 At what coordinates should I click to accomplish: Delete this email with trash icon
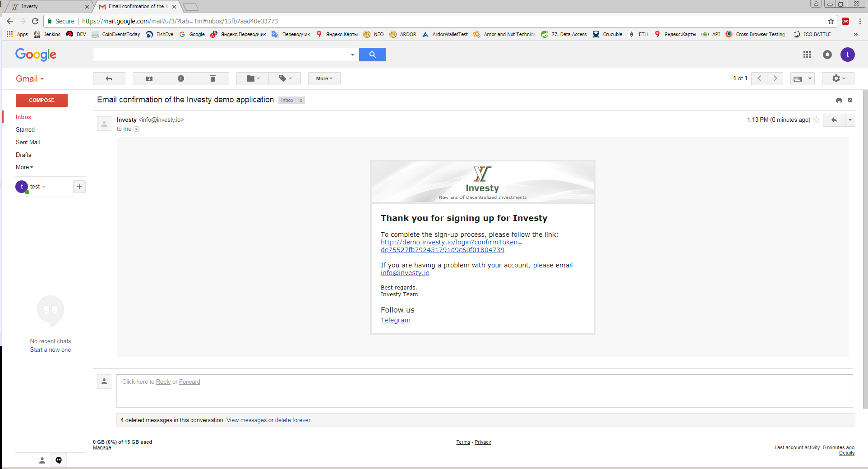213,78
